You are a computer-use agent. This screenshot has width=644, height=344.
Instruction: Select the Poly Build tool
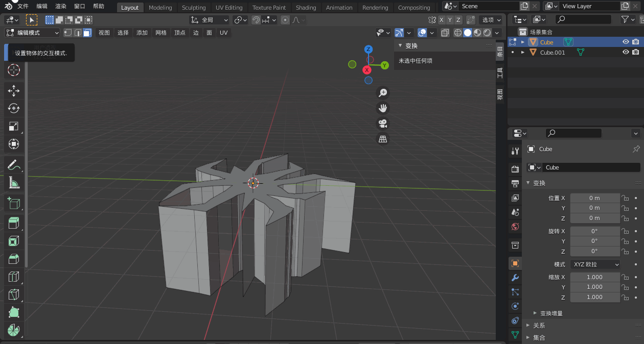tap(14, 312)
